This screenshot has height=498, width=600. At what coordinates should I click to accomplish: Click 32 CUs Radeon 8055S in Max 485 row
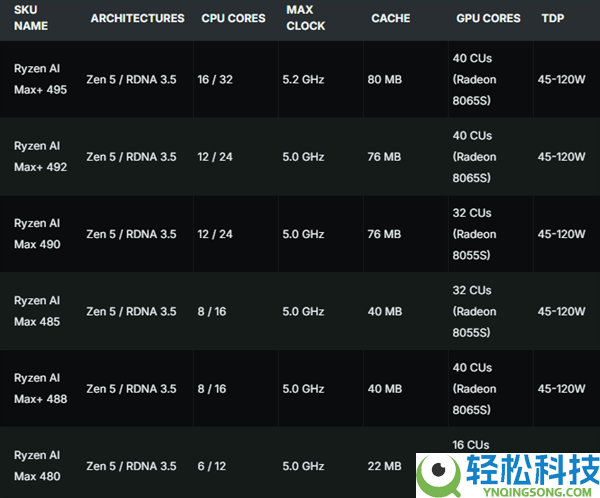coord(474,311)
